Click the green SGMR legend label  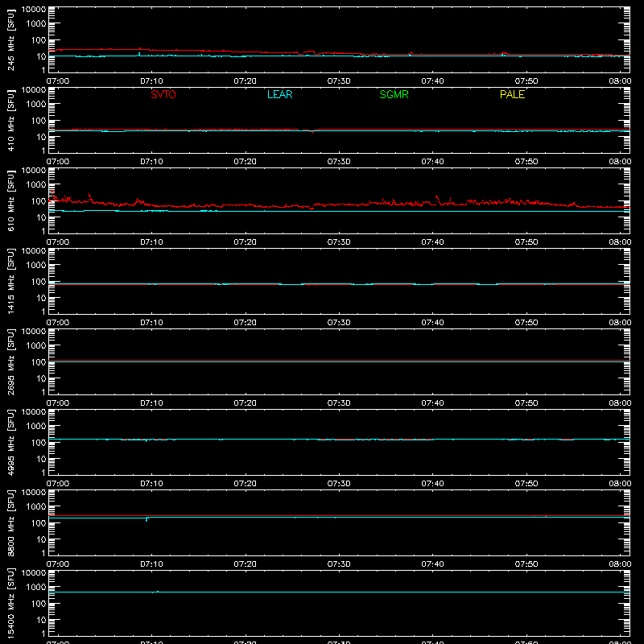point(394,94)
